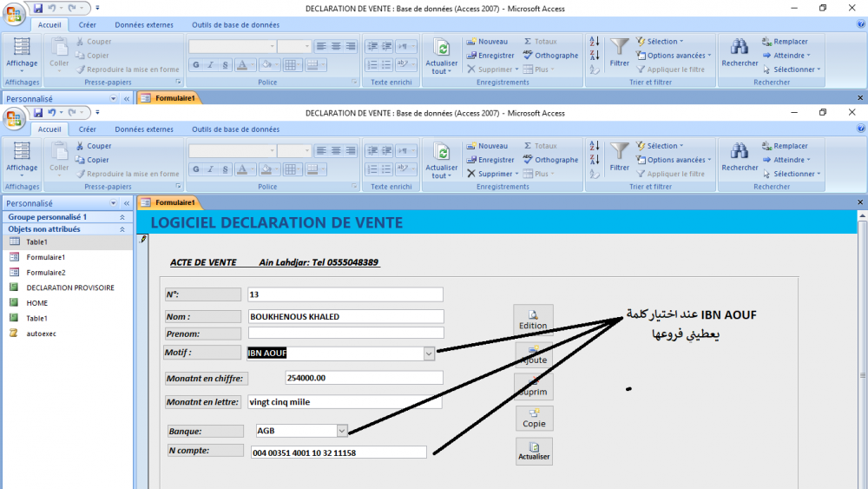The image size is (868, 489).
Task: Click into the N compte field
Action: [339, 453]
